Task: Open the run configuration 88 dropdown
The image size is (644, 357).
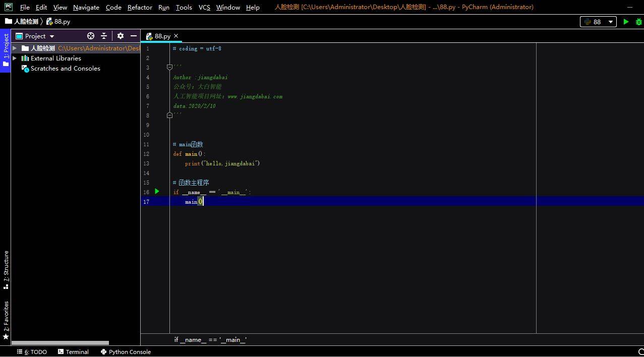Action: click(x=598, y=22)
